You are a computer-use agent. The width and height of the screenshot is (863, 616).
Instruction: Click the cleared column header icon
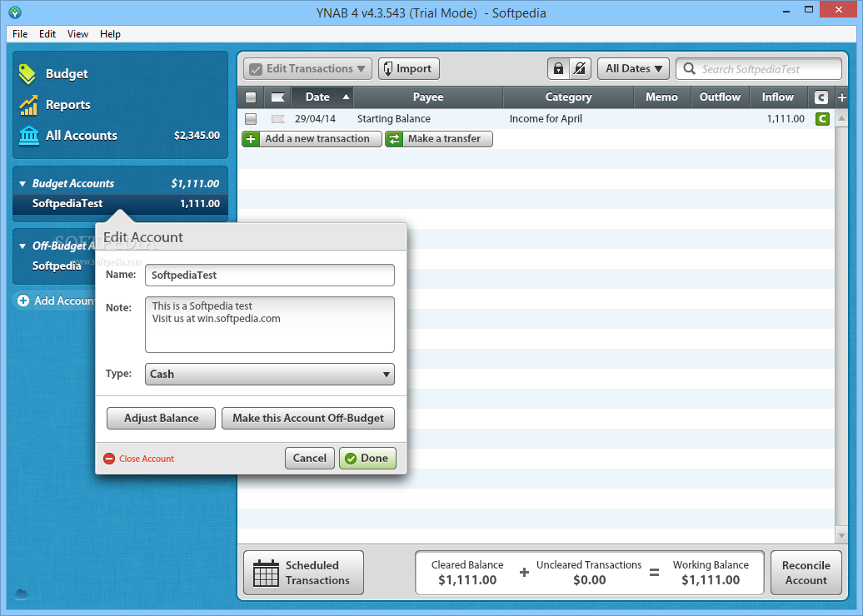pyautogui.click(x=821, y=97)
